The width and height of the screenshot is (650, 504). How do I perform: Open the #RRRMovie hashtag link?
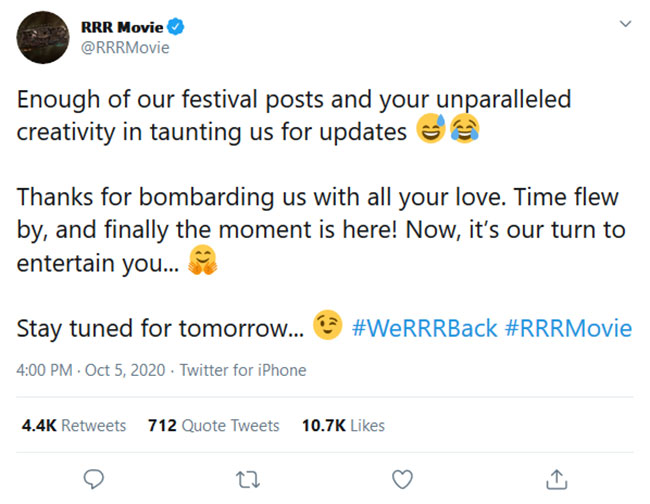(568, 328)
